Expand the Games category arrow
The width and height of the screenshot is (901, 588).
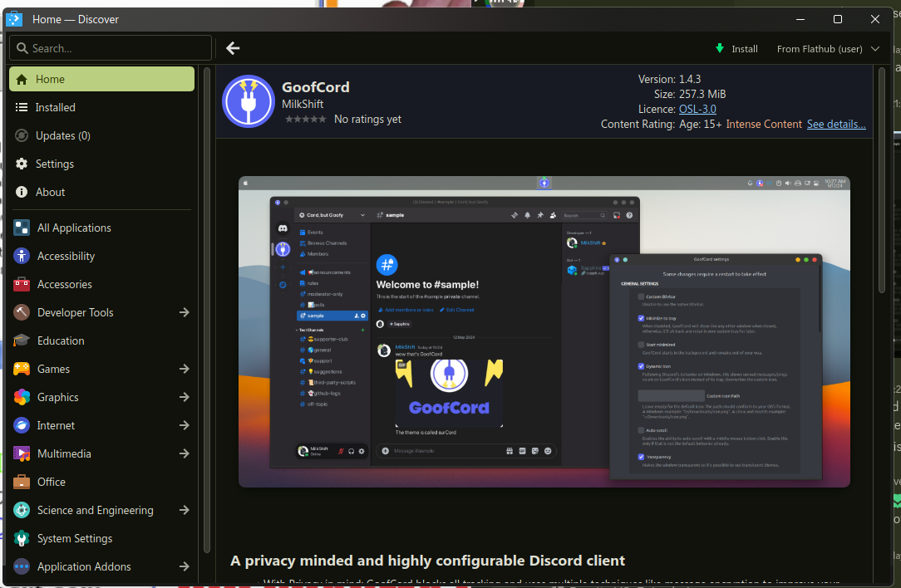click(184, 369)
